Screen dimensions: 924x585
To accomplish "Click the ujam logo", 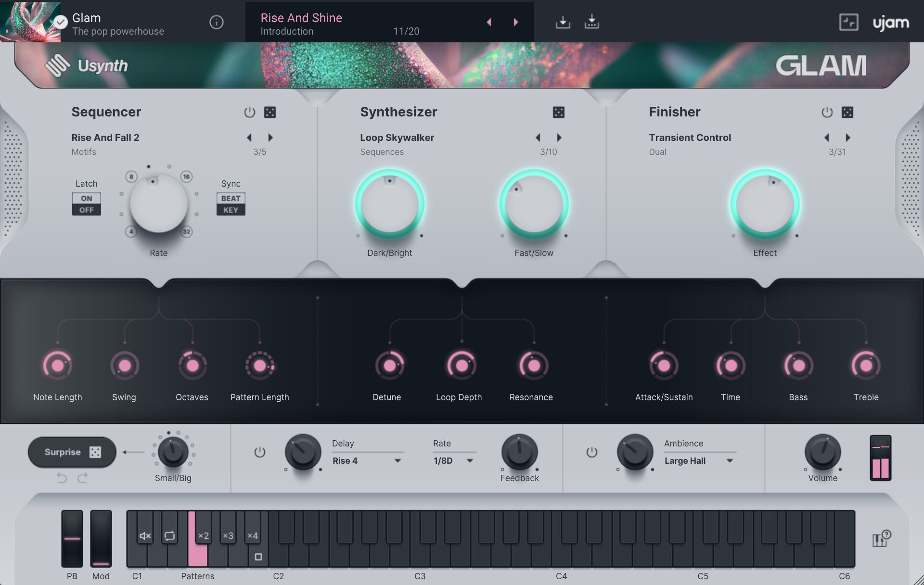I will 891,23.
